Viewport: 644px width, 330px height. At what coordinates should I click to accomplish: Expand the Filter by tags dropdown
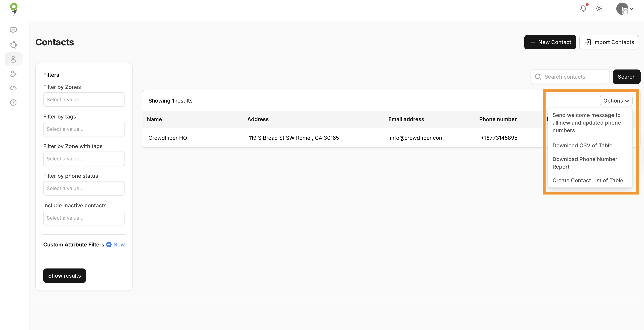coord(84,129)
